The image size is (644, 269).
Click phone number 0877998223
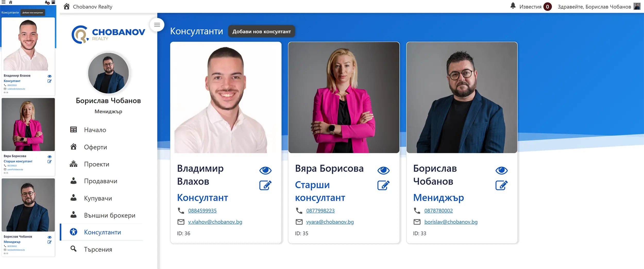click(320, 211)
